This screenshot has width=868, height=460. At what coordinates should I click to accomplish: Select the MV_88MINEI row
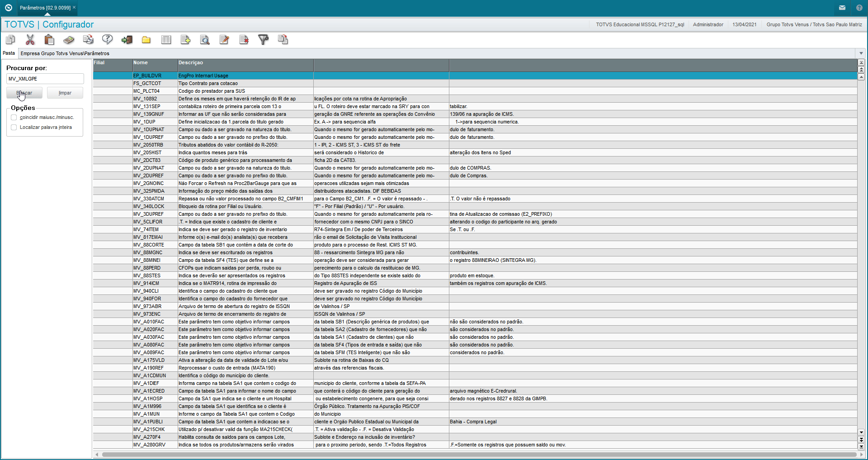[475, 261]
